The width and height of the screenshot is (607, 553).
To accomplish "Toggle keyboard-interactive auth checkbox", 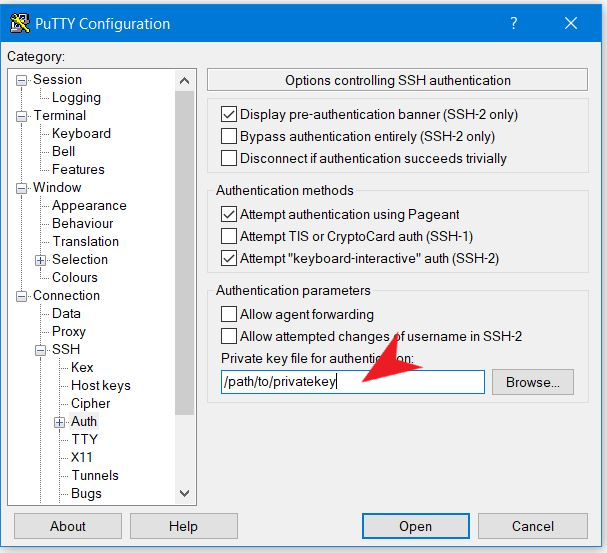I will [x=229, y=258].
